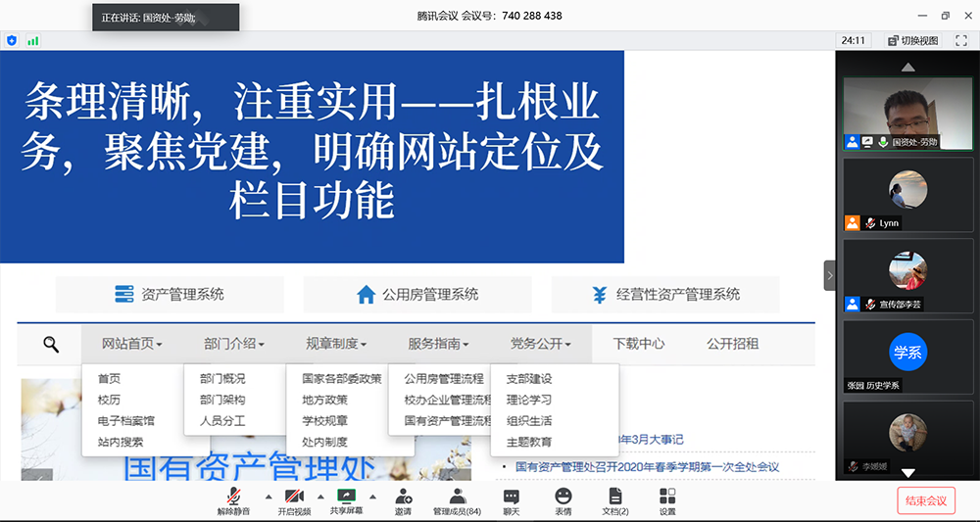
Task: Click the Invite (邀请) icon
Action: coord(403,500)
